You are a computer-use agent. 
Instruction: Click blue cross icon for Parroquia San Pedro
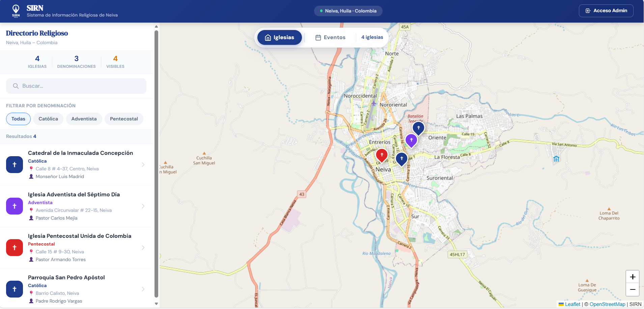[x=15, y=289]
